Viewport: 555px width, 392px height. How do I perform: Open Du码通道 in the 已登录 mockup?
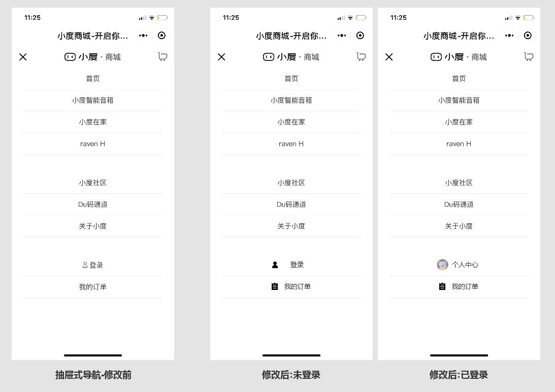click(459, 204)
